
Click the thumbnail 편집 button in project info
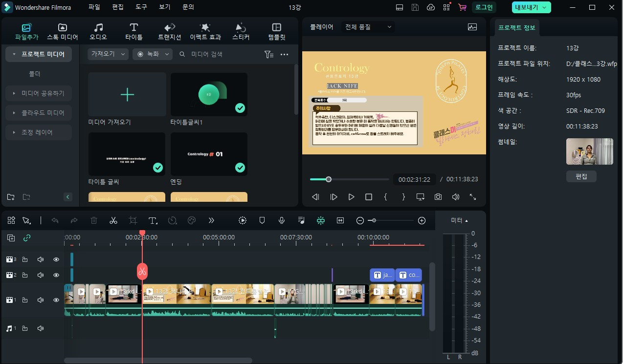pyautogui.click(x=581, y=176)
